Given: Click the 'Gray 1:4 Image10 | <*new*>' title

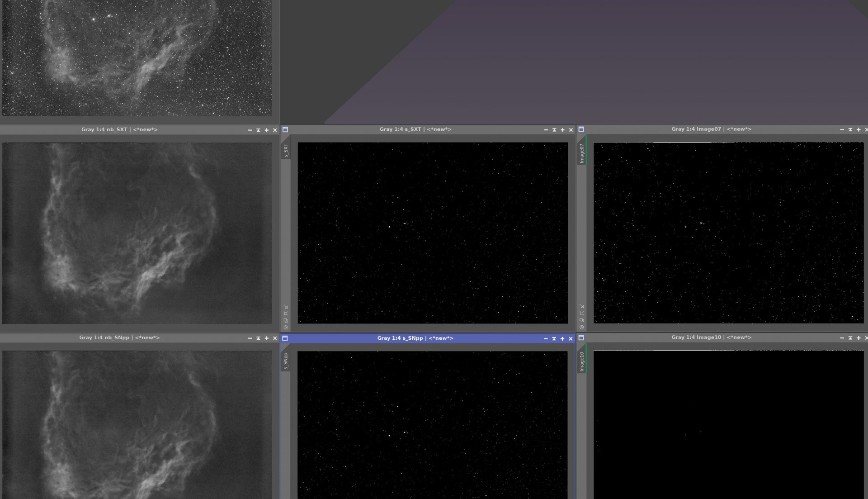Looking at the screenshot, I should coord(711,337).
